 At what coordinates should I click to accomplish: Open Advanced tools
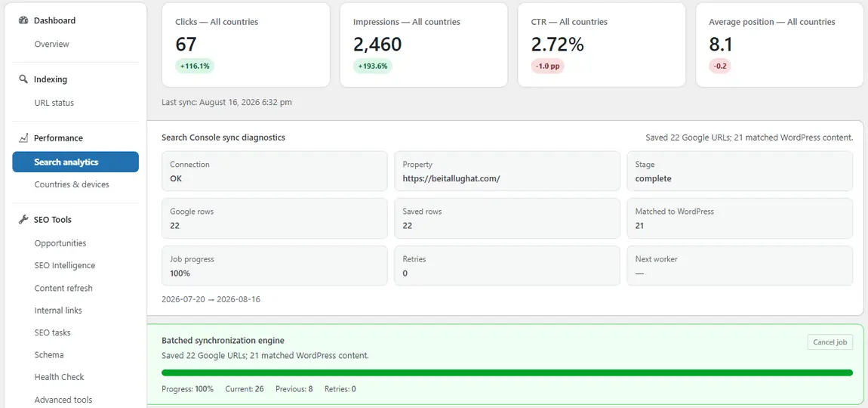point(63,399)
